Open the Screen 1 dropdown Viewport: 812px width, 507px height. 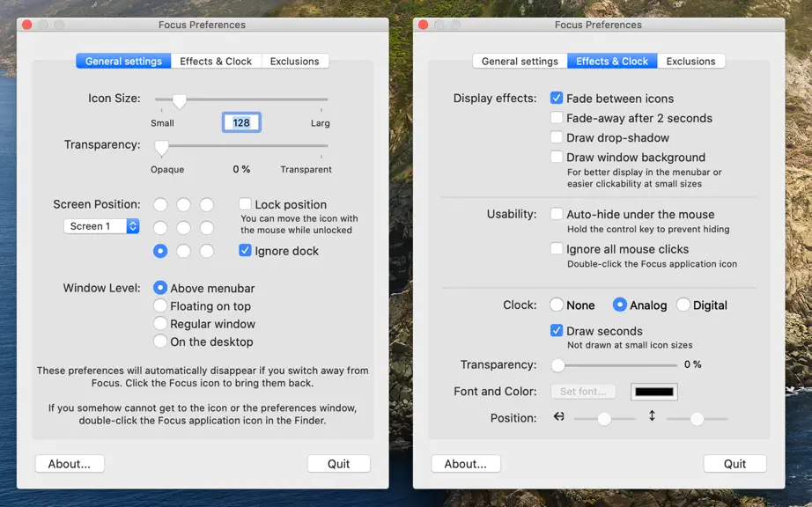pos(101,226)
